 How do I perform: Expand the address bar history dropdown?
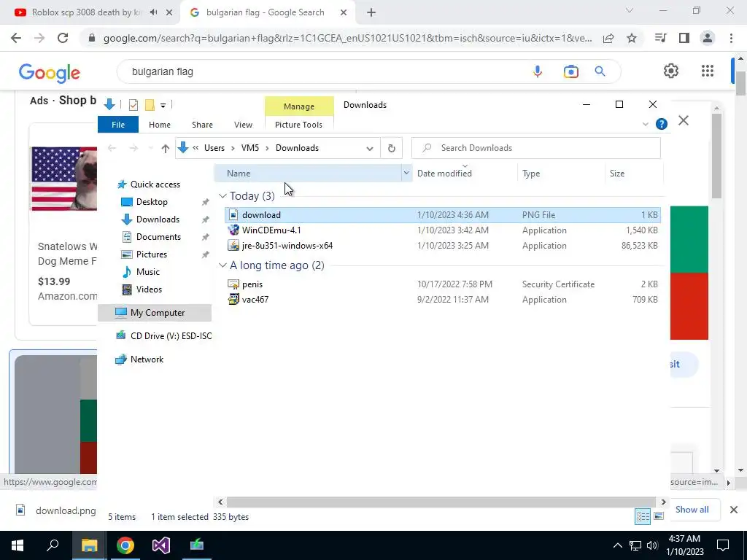(370, 149)
